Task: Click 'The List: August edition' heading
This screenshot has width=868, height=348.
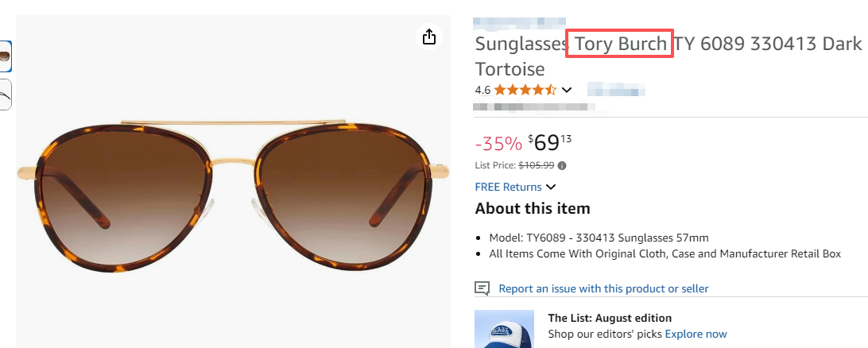Action: [x=610, y=318]
